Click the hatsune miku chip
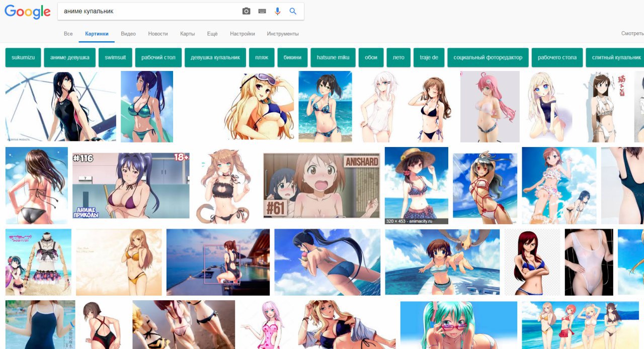Screen dimensions: 644x349 tap(333, 57)
